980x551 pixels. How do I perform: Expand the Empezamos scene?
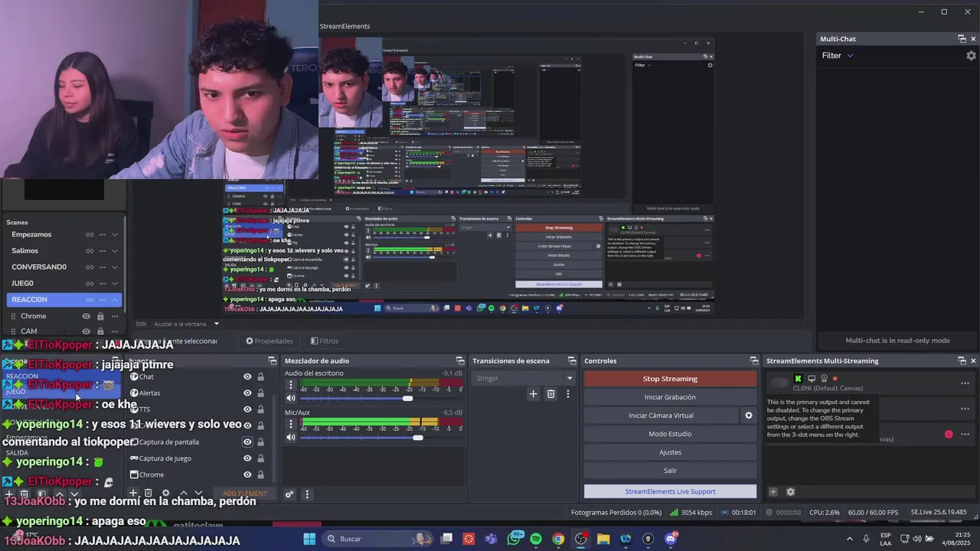click(x=115, y=234)
